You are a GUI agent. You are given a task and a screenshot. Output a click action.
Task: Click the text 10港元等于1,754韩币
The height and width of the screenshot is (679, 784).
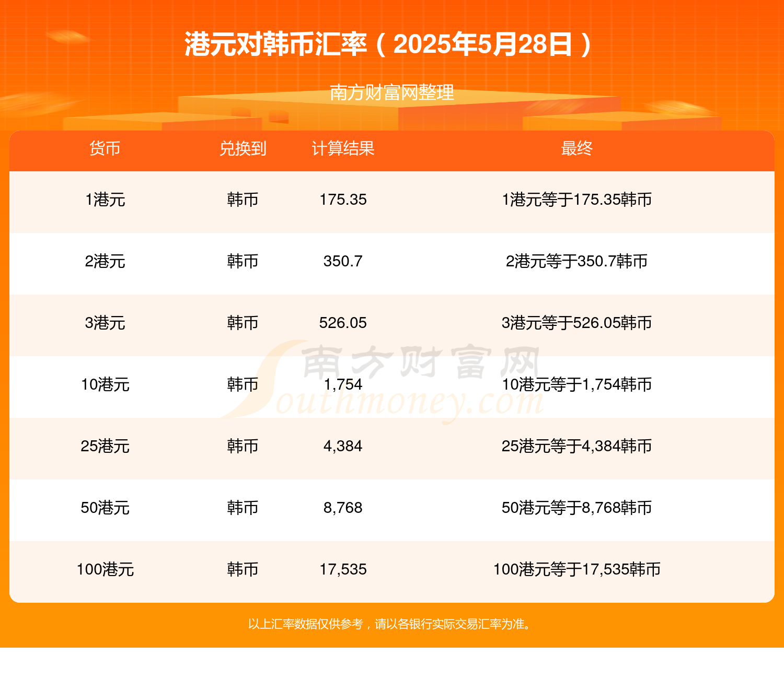(x=577, y=384)
